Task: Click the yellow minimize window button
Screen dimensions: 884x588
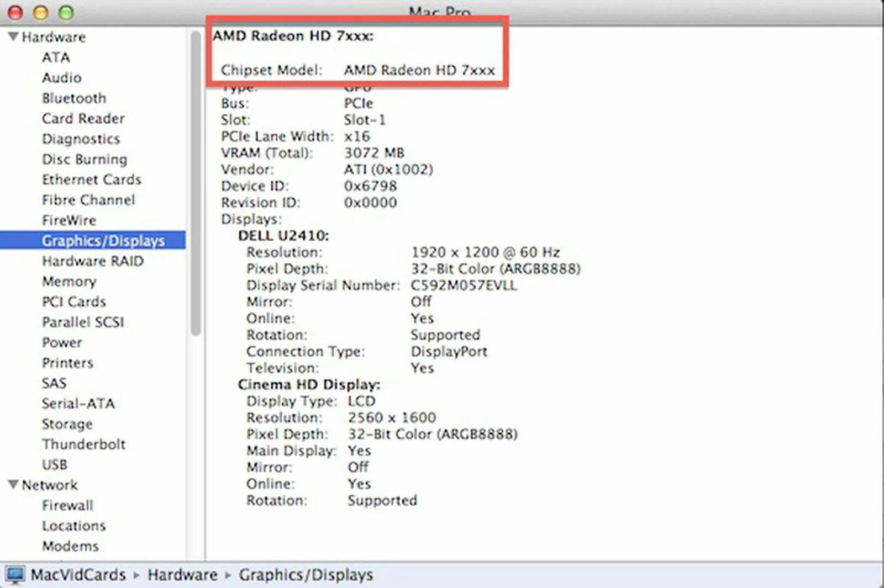Action: (40, 12)
